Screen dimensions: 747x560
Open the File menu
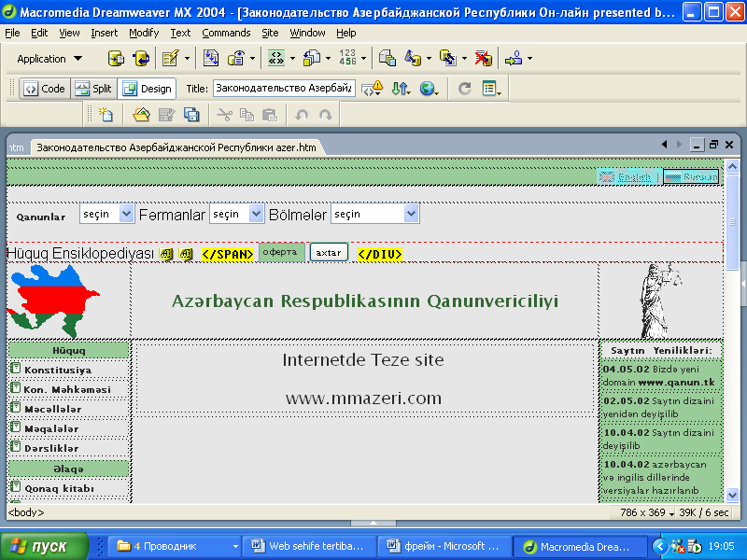[12, 33]
